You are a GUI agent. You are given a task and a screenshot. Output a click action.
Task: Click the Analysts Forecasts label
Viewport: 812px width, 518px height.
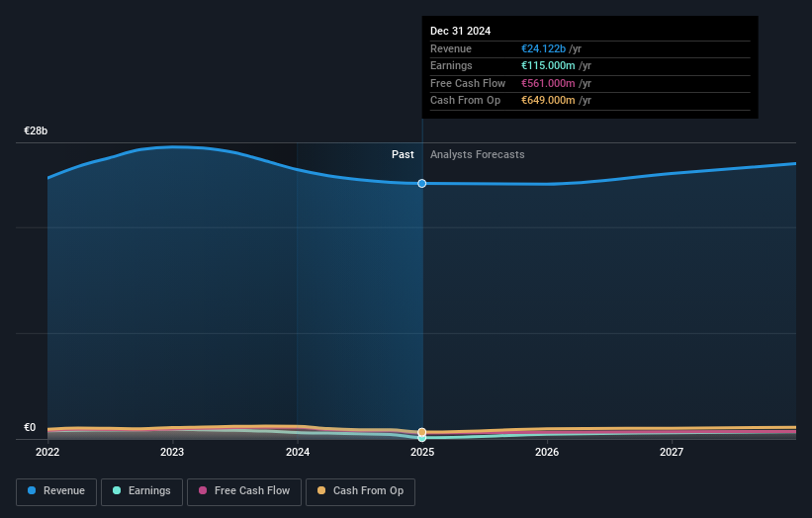478,154
